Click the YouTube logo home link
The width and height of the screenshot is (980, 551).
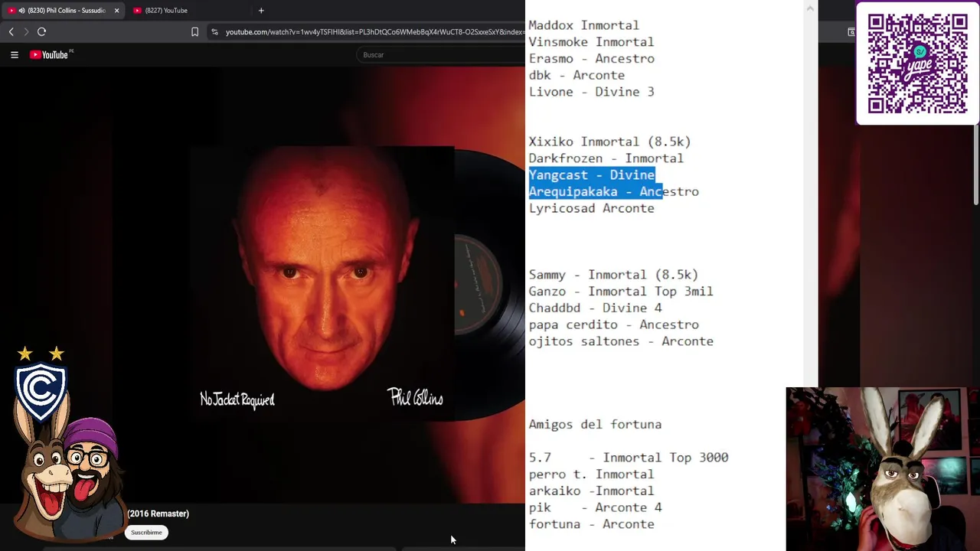pos(49,54)
